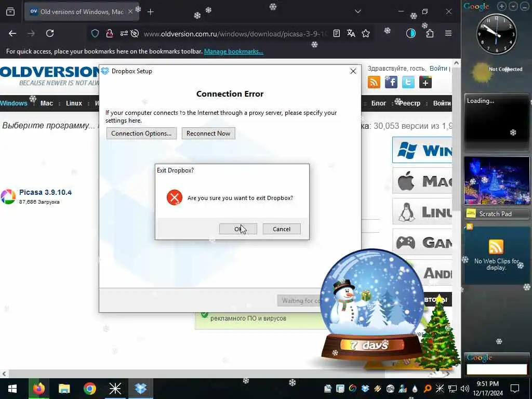The image size is (532, 399).
Task: Open Mac menu on OldVersion site
Action: pyautogui.click(x=47, y=103)
